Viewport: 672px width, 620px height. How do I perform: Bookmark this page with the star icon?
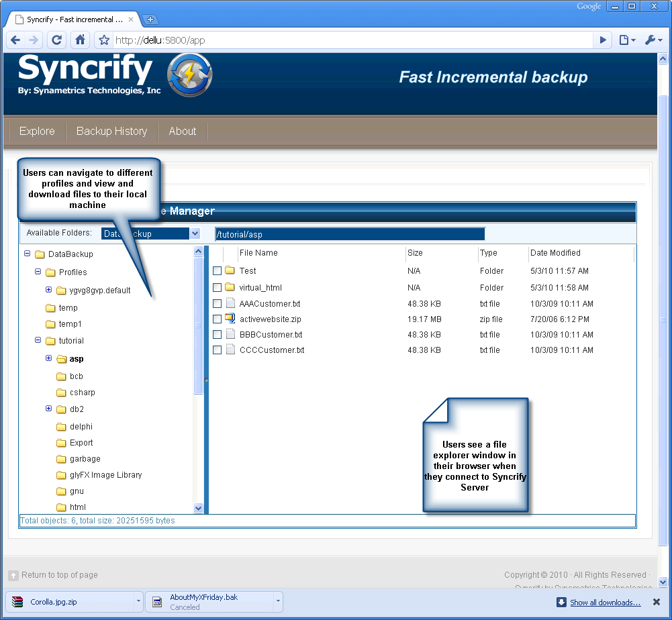[x=104, y=40]
